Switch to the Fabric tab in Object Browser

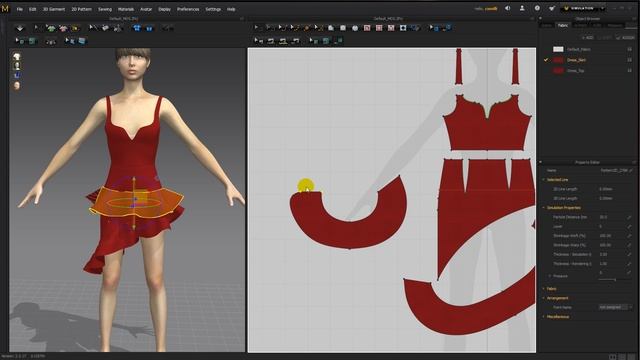563,25
